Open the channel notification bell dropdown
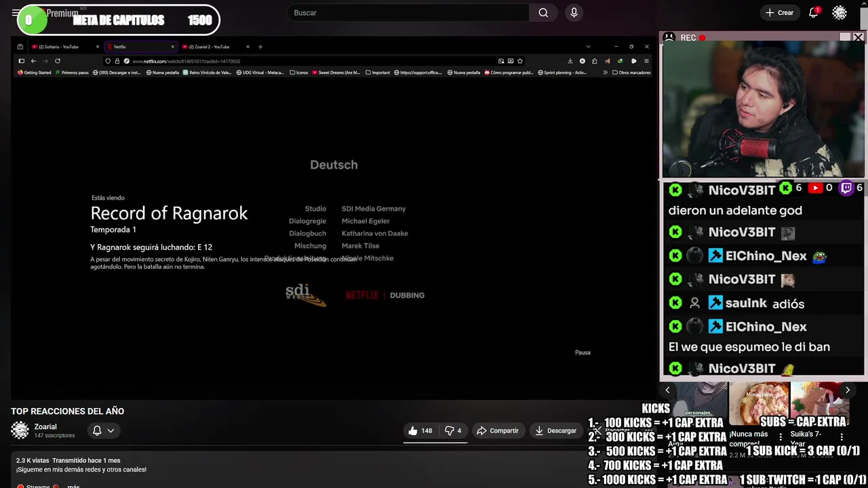Image resolution: width=868 pixels, height=488 pixels. [103, 430]
